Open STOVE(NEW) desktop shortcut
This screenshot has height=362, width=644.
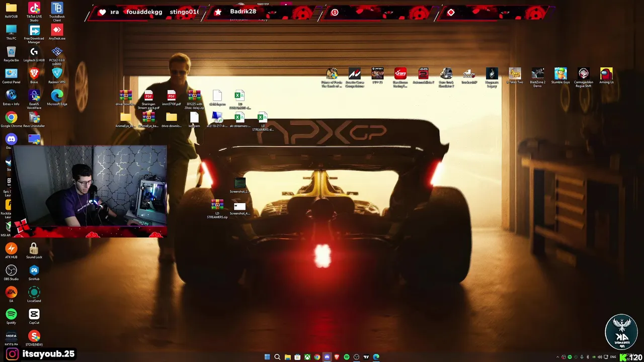point(34,338)
